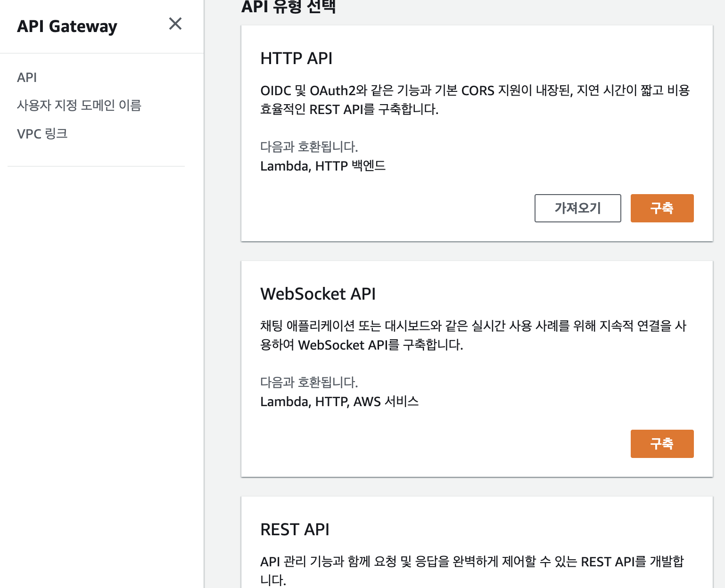Image resolution: width=725 pixels, height=588 pixels.
Task: Click the API 유형 선택 page heading
Action: click(x=288, y=7)
